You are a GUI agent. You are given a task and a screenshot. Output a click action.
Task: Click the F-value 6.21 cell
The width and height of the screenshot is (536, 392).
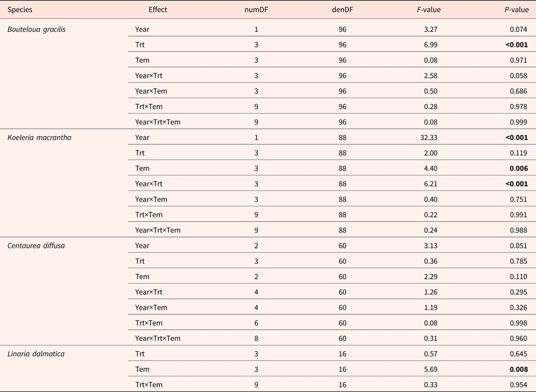pyautogui.click(x=430, y=184)
